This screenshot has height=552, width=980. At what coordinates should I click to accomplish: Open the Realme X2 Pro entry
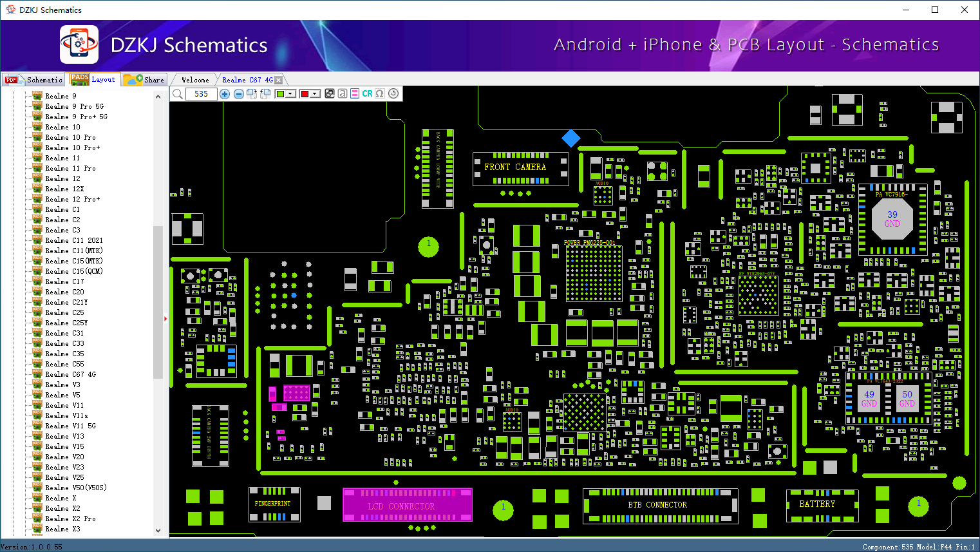(70, 519)
